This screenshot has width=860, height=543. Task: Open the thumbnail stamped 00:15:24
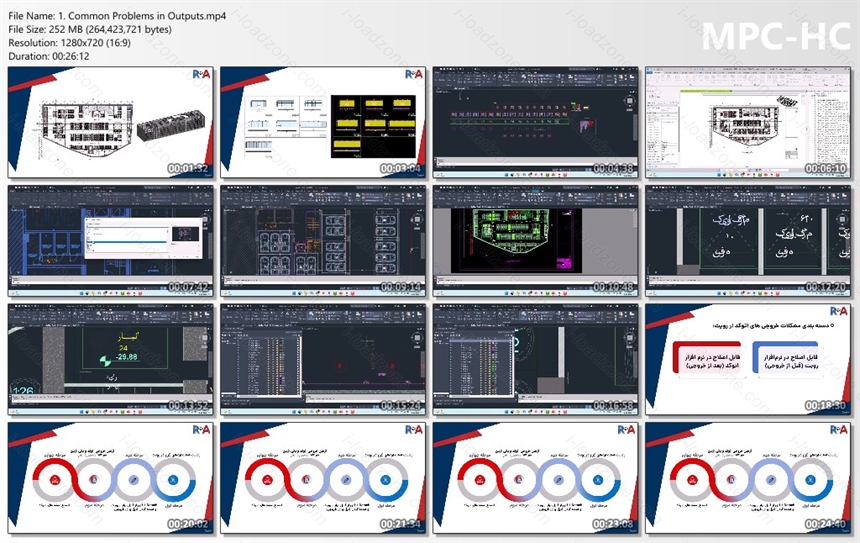(x=323, y=360)
